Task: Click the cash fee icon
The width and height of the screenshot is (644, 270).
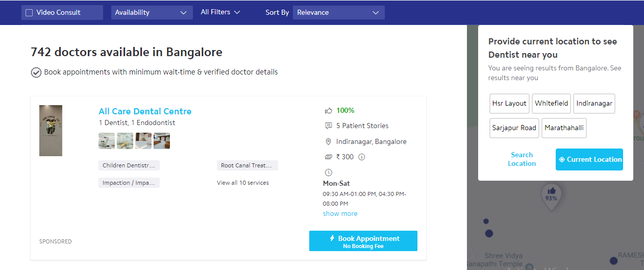Action: 328,157
